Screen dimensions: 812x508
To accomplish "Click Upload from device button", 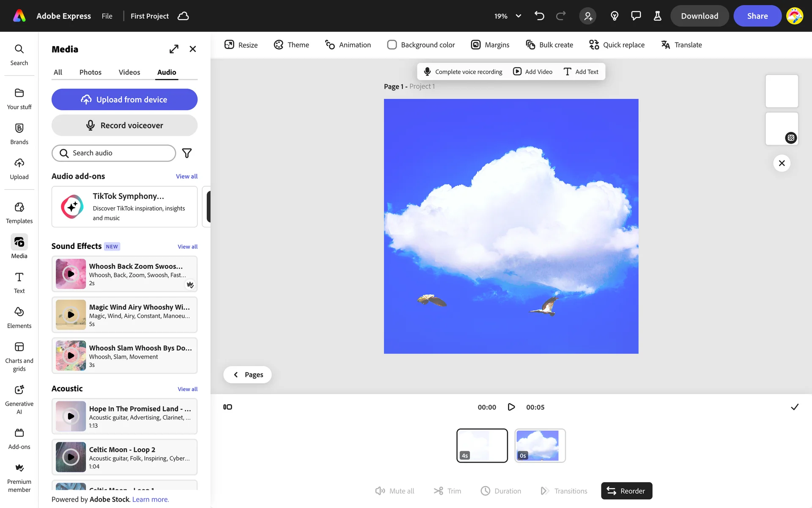I will 124,99.
